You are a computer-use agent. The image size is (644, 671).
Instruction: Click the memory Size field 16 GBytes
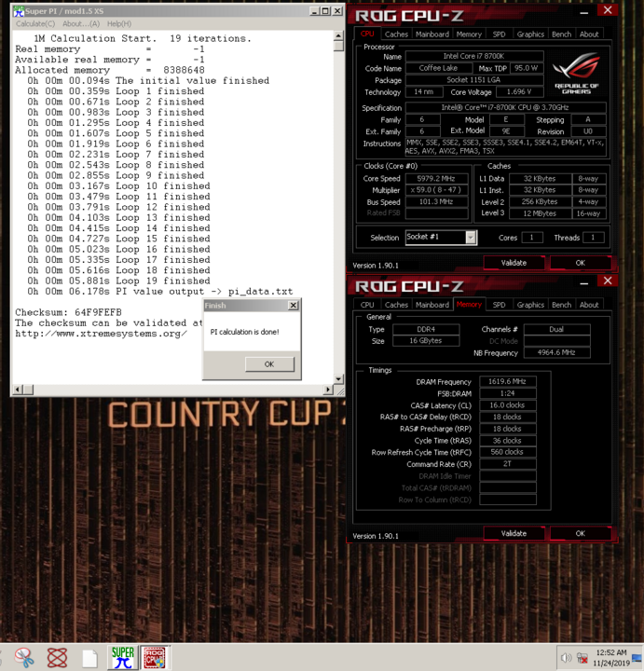click(426, 341)
